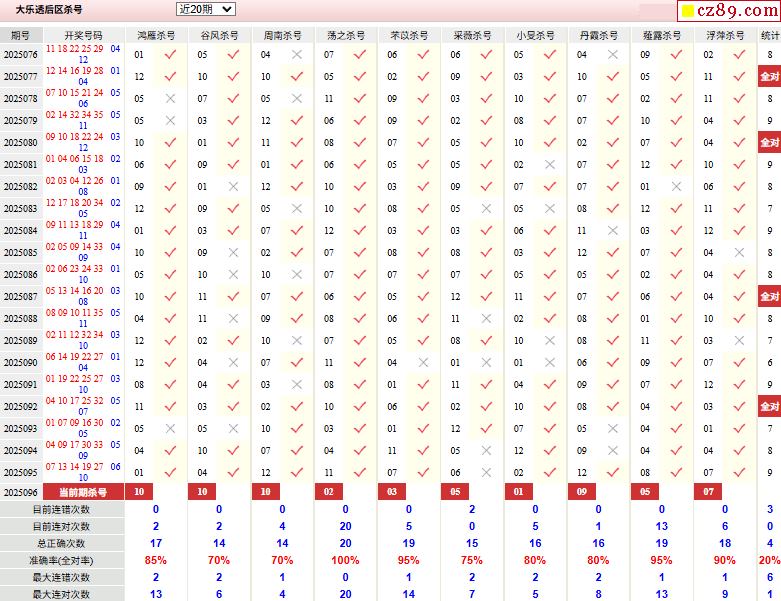Click the yellow square in the cz89.com logo

tap(688, 11)
